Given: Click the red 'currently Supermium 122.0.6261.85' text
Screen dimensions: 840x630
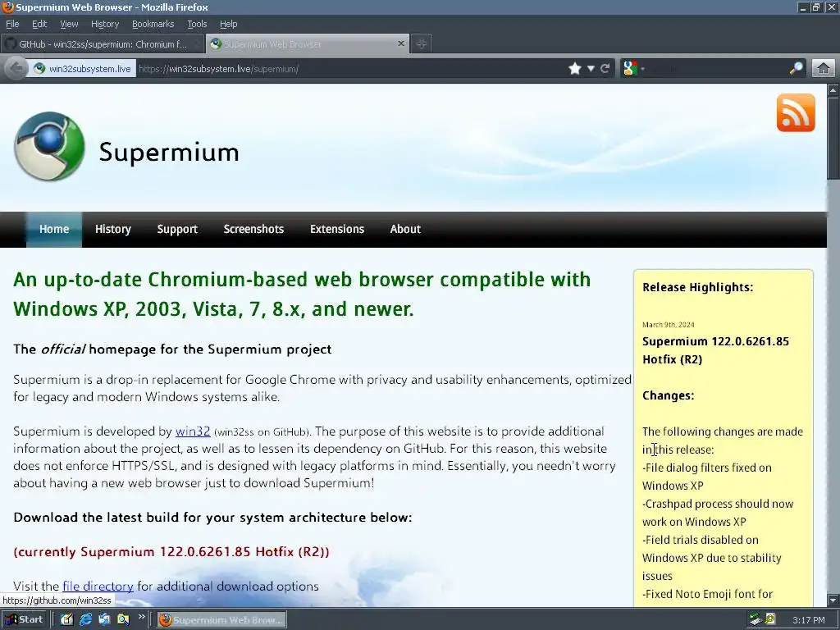Looking at the screenshot, I should pyautogui.click(x=171, y=552).
